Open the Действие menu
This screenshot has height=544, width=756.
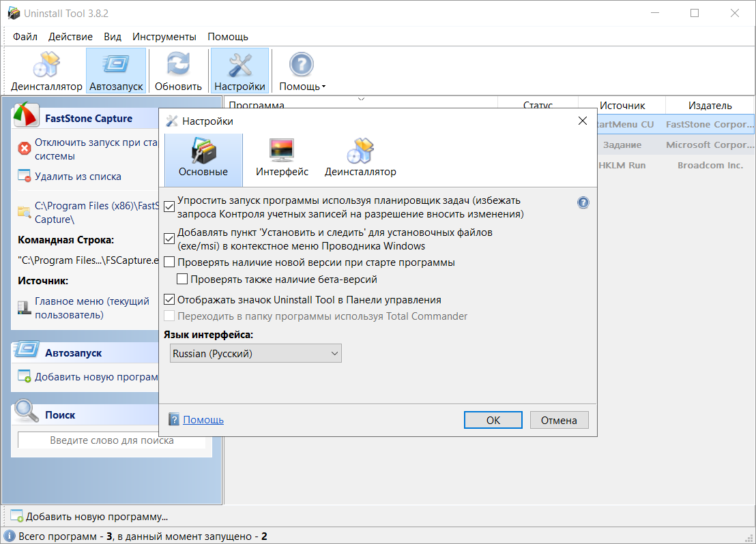click(70, 37)
